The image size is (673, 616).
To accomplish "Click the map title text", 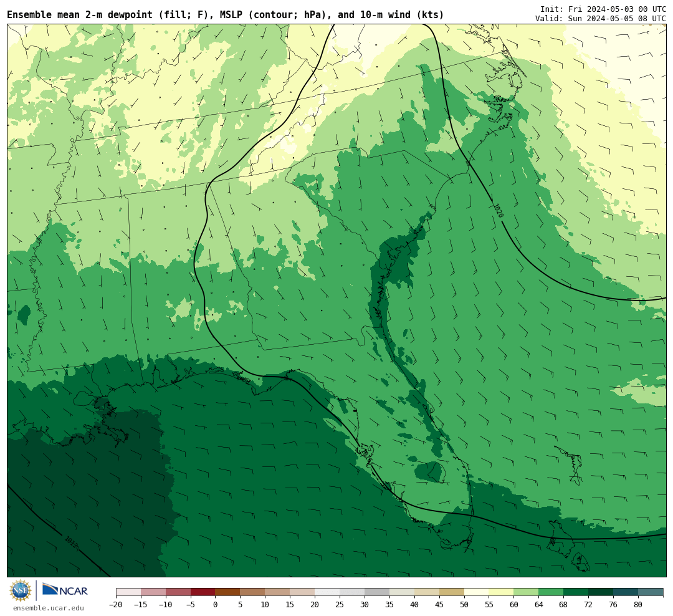I will (x=226, y=15).
